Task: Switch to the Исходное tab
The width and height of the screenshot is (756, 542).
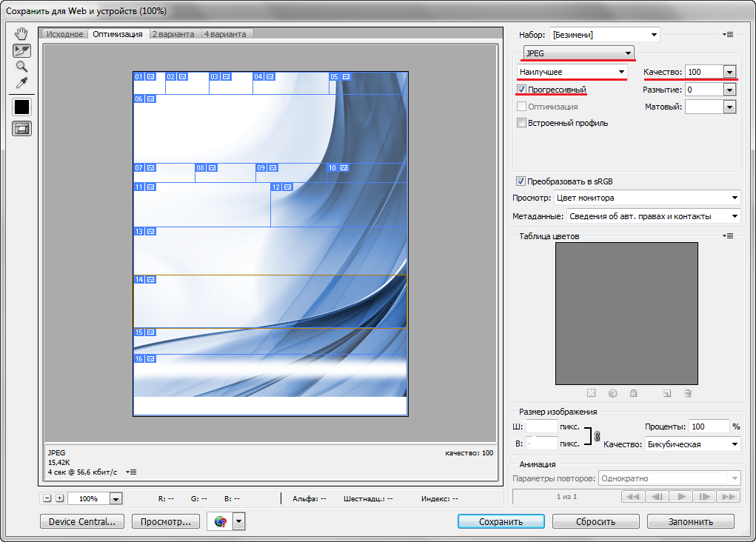Action: coord(64,34)
